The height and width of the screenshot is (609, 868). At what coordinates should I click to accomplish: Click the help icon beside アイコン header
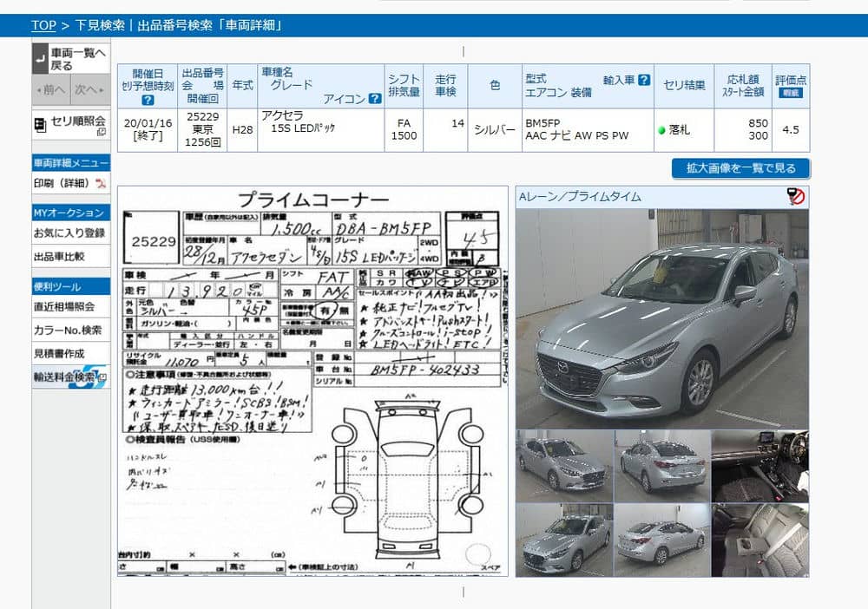click(x=374, y=99)
